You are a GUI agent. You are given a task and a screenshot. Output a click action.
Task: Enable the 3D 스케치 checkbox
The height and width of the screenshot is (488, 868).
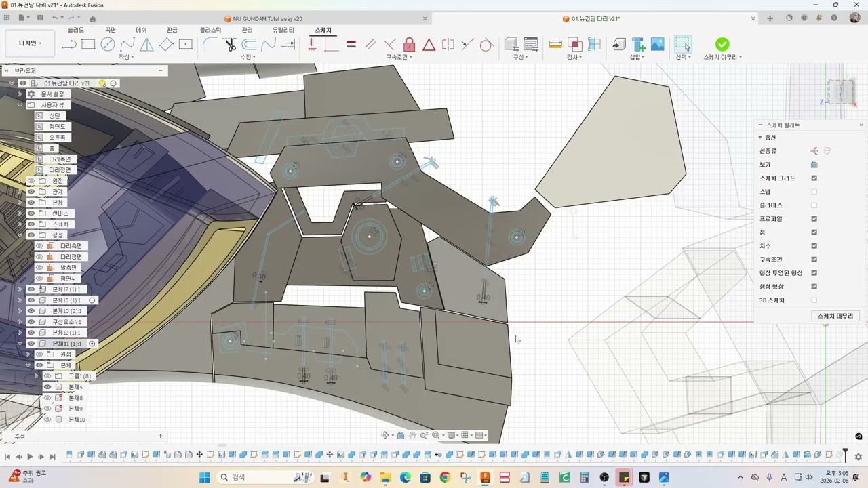click(x=814, y=300)
